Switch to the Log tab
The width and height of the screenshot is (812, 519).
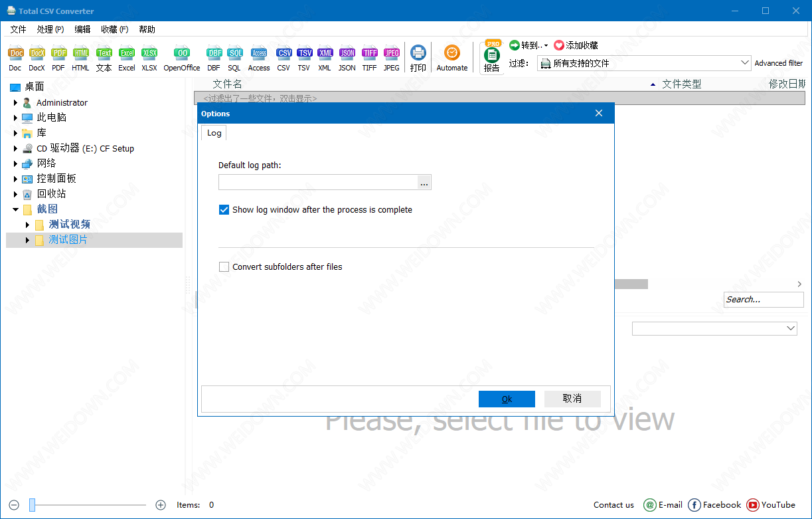point(214,133)
